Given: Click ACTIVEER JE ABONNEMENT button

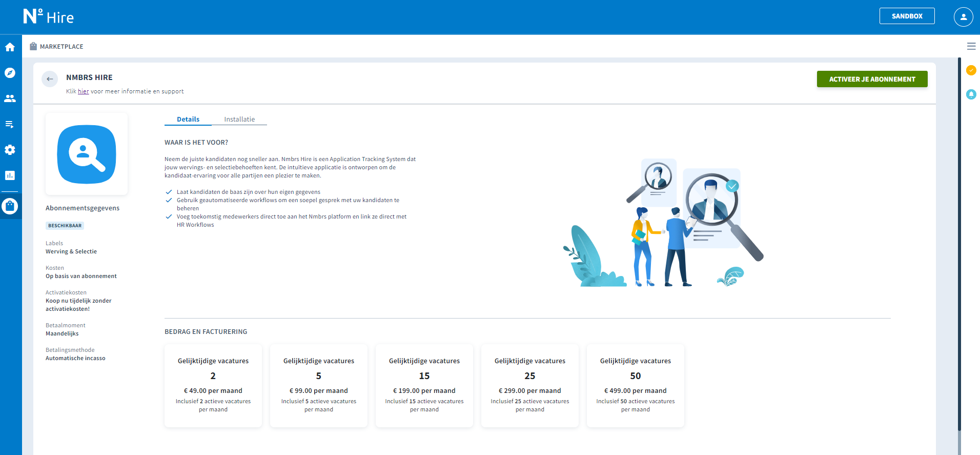Looking at the screenshot, I should click(x=872, y=79).
